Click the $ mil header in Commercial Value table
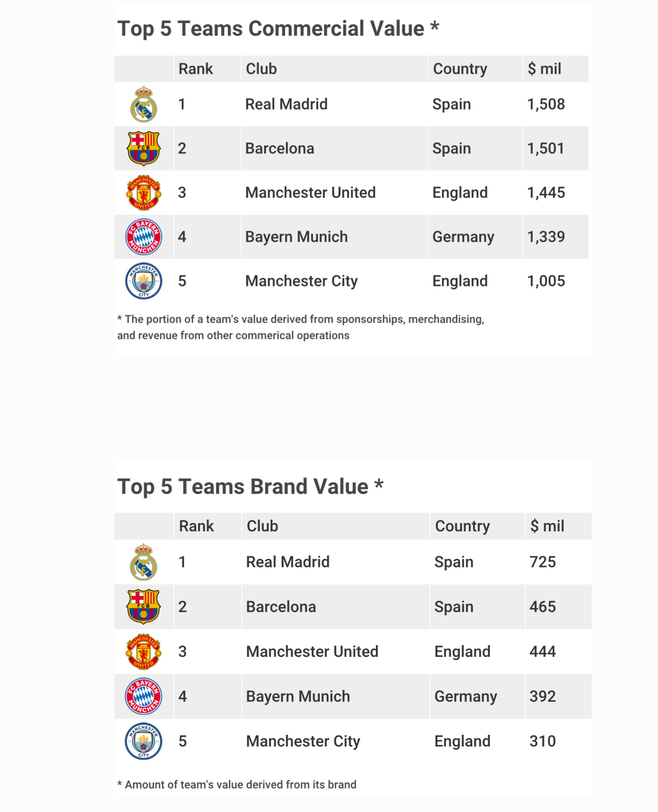The image size is (658, 812). pos(544,69)
